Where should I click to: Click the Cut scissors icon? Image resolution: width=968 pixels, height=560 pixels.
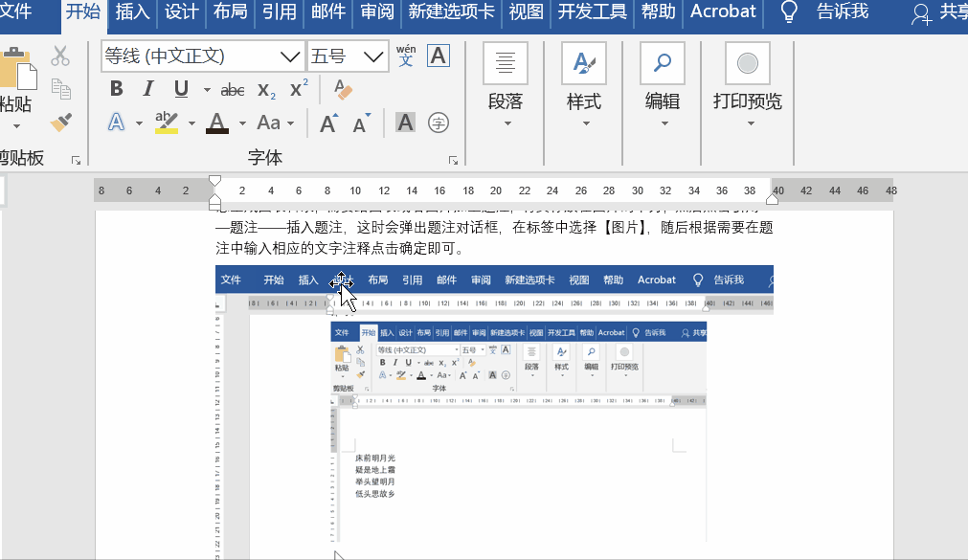pyautogui.click(x=60, y=56)
